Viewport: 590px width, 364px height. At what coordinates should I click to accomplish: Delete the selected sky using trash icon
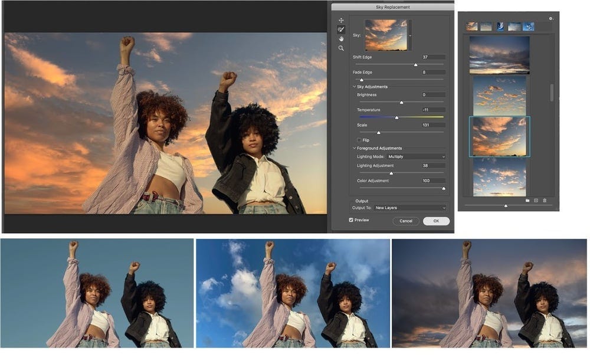click(x=545, y=201)
